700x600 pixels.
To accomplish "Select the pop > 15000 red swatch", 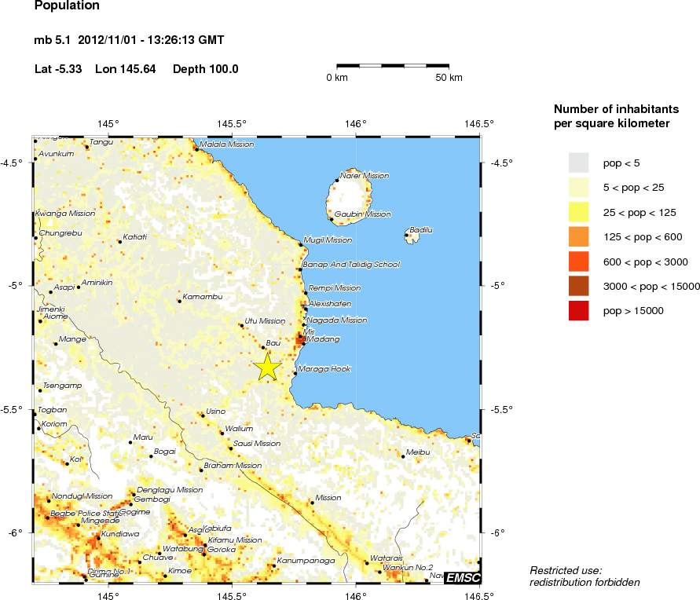I will [578, 310].
